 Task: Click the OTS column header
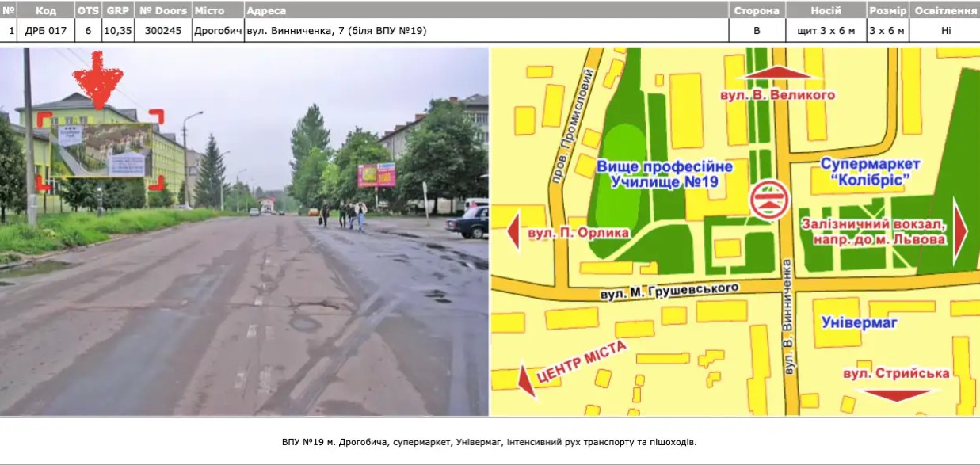[86, 10]
